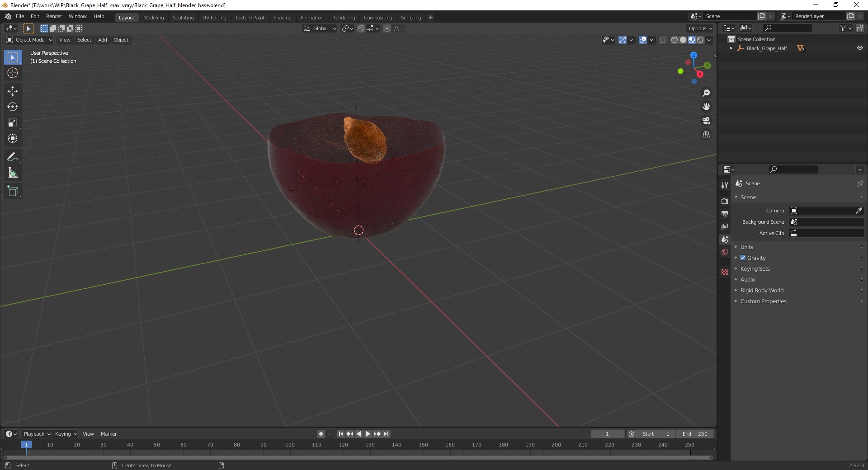Switch perspective/orthographic grid icon
The width and height of the screenshot is (868, 470).
point(706,135)
